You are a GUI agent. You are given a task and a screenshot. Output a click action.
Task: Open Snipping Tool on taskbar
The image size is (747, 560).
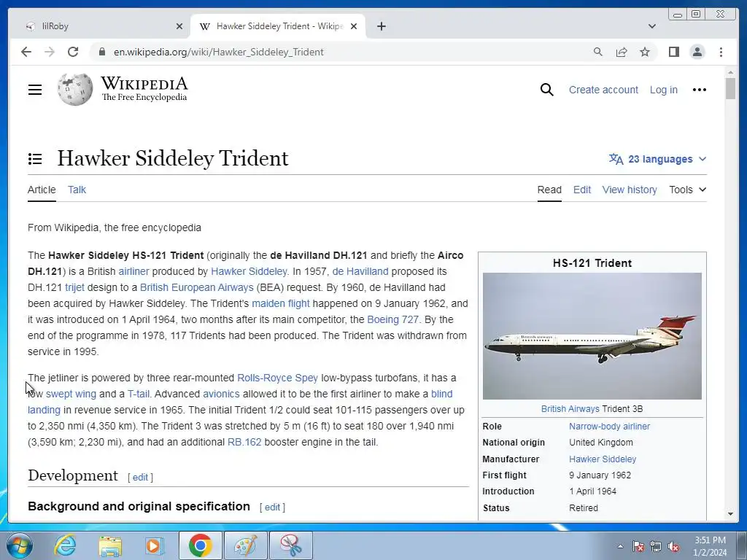tap(290, 545)
